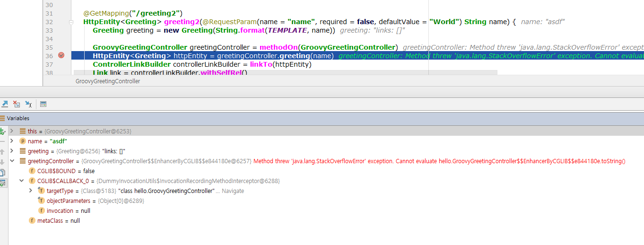Select the CGLIB$BOUND = false row

coord(326,171)
